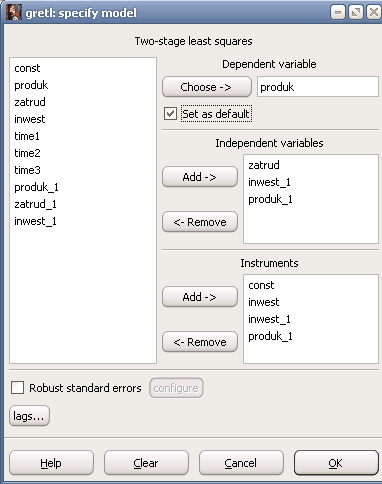The width and height of the screenshot is (382, 484).
Task: Enable Robust standard errors checkbox
Action: click(x=17, y=388)
